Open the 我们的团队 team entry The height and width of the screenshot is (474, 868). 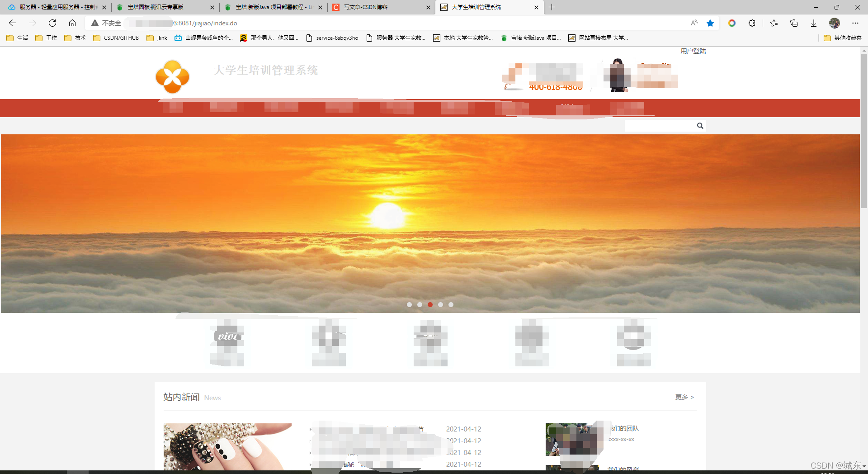pyautogui.click(x=624, y=428)
